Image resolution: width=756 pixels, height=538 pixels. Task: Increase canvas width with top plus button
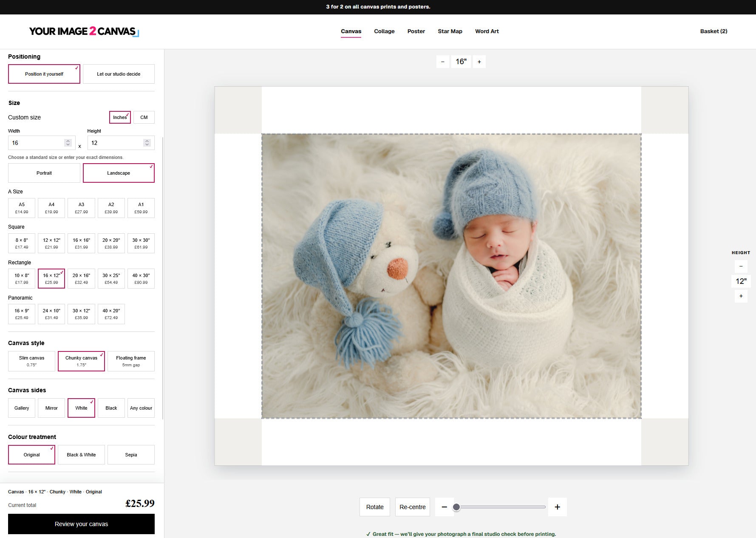(x=479, y=62)
